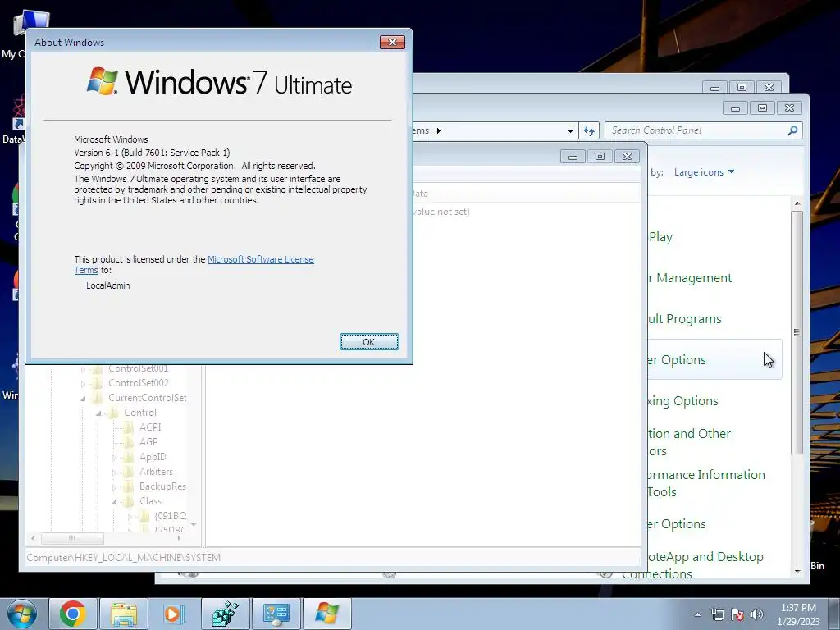Click the Control Panel search magnifier icon
This screenshot has height=630, width=840.
[x=793, y=130]
